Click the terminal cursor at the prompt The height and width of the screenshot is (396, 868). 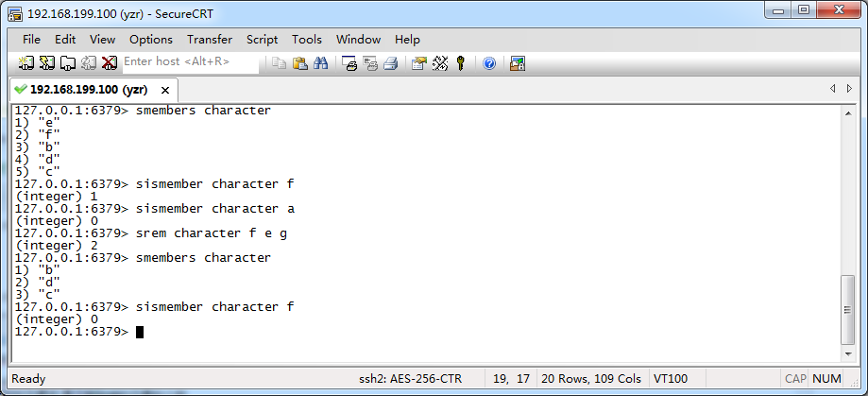140,332
